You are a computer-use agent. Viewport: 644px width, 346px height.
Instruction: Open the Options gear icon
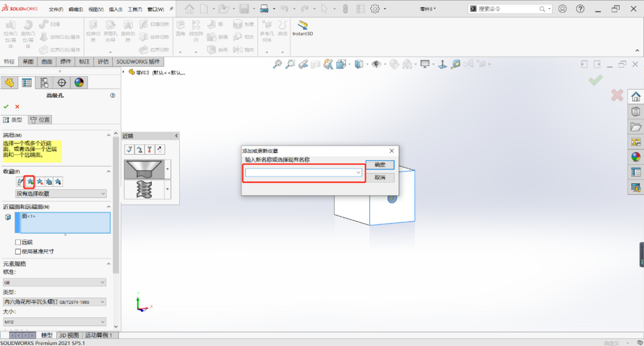click(375, 9)
